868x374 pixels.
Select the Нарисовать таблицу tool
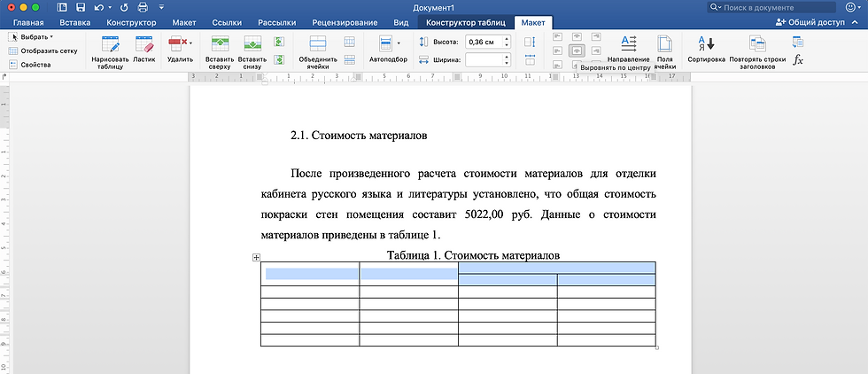coord(110,52)
